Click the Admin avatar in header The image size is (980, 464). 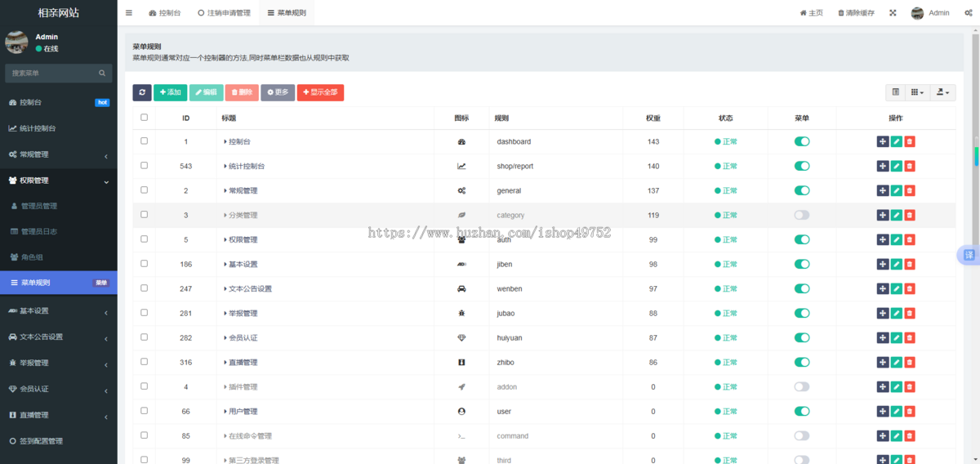[917, 13]
